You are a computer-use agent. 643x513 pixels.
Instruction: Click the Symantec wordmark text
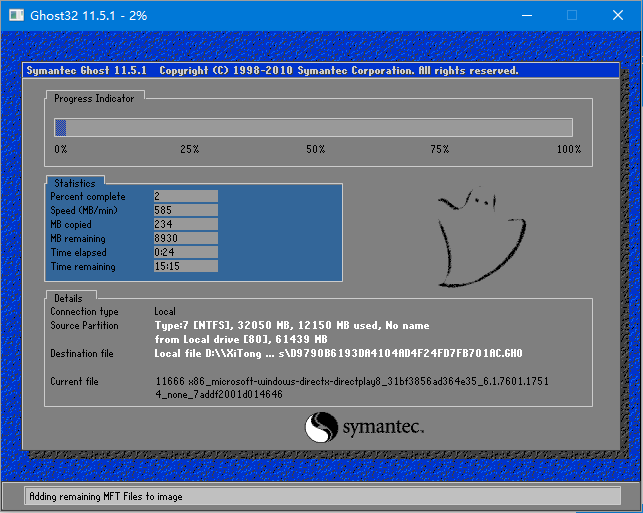(384, 427)
